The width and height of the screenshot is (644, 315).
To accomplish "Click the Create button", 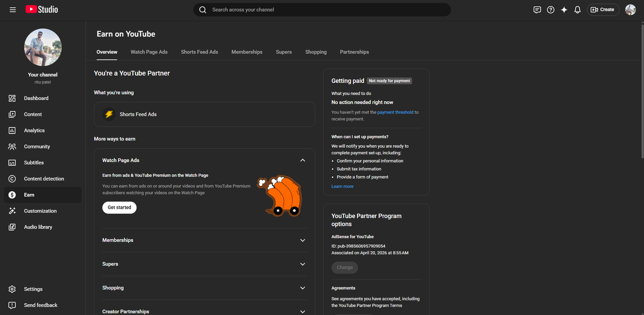I will click(603, 10).
